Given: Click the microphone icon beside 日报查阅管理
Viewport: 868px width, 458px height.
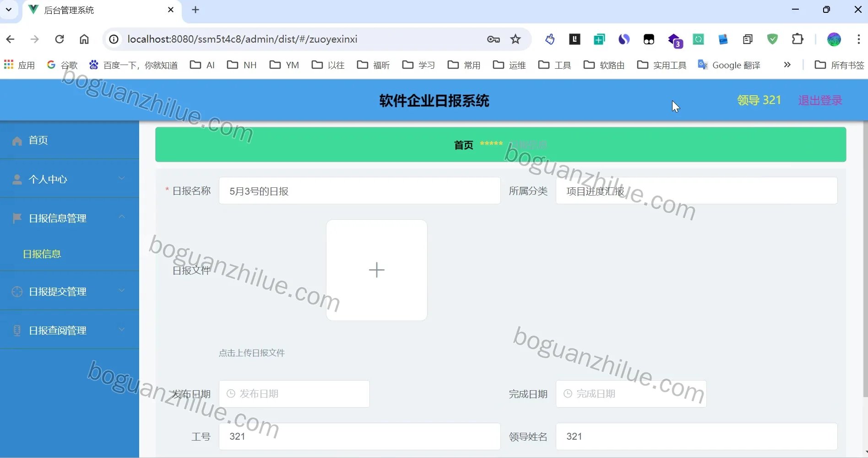Looking at the screenshot, I should click(17, 331).
